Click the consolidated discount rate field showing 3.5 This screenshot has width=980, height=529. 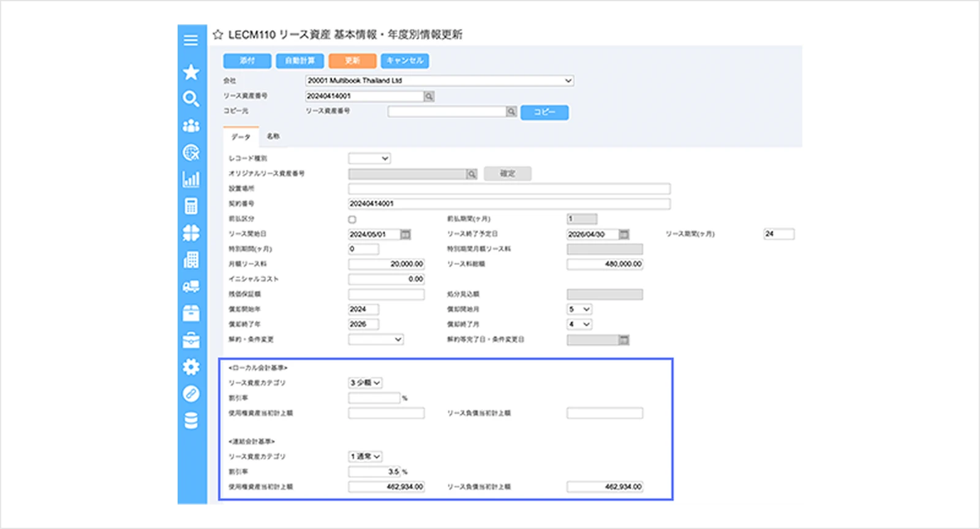(x=374, y=471)
